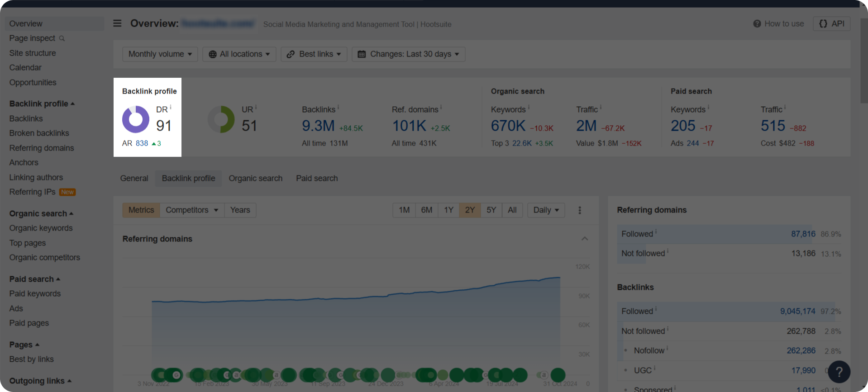Go to Organic keywords report
The height and width of the screenshot is (392, 868).
pos(41,228)
